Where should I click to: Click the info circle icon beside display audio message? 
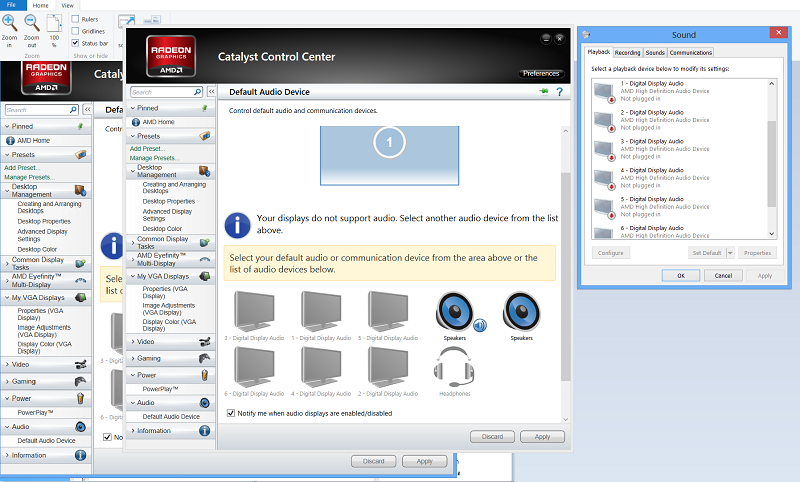pyautogui.click(x=237, y=225)
